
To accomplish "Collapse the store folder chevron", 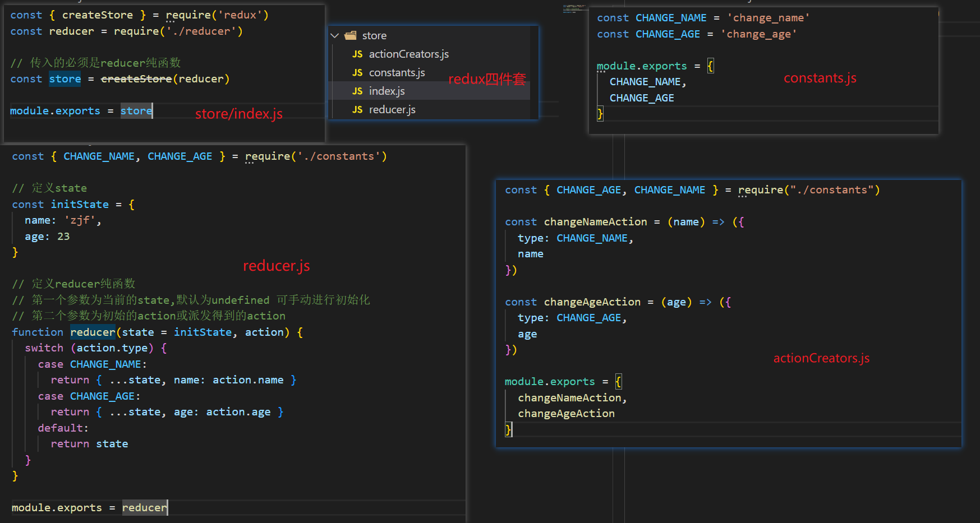I will 335,36.
